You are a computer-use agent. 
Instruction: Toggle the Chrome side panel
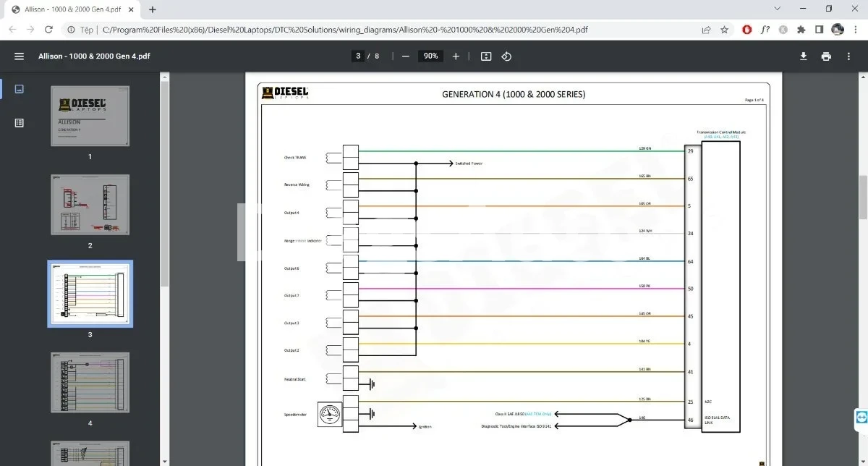tap(819, 30)
